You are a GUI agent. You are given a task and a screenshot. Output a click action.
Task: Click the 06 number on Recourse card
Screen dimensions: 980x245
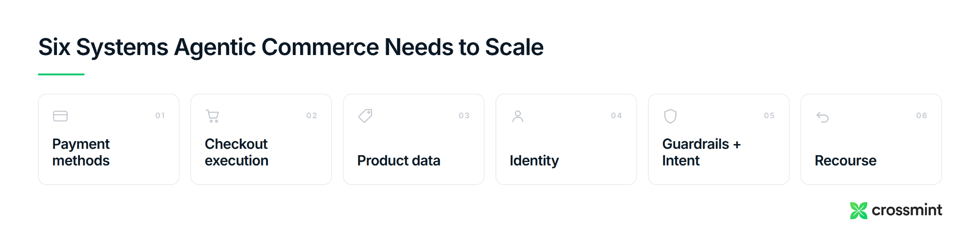click(x=922, y=115)
